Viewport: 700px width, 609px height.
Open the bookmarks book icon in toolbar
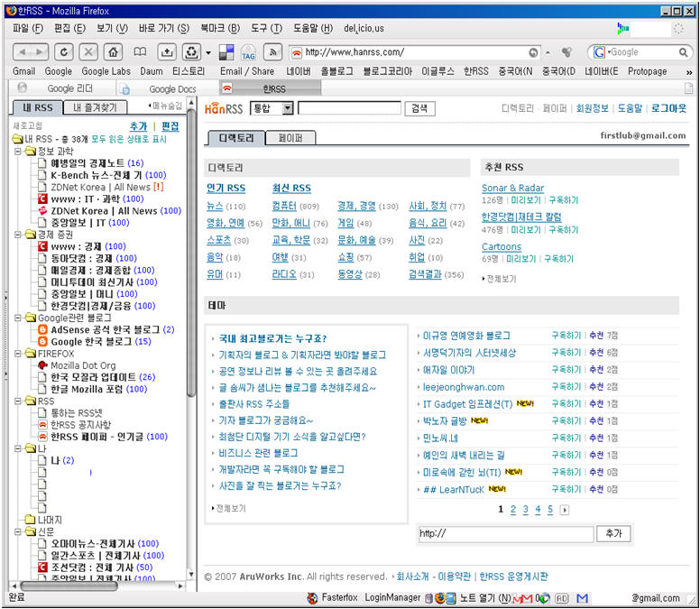click(x=140, y=52)
